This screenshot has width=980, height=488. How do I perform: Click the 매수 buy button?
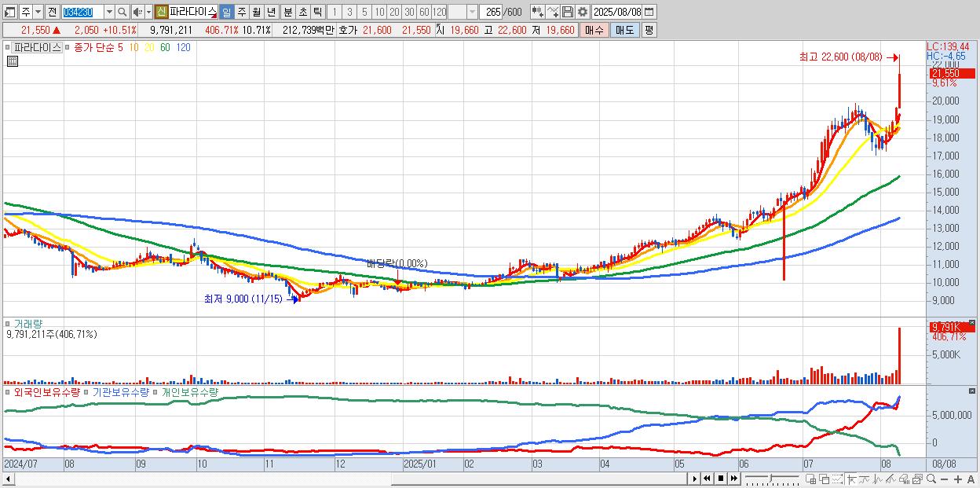[x=594, y=30]
